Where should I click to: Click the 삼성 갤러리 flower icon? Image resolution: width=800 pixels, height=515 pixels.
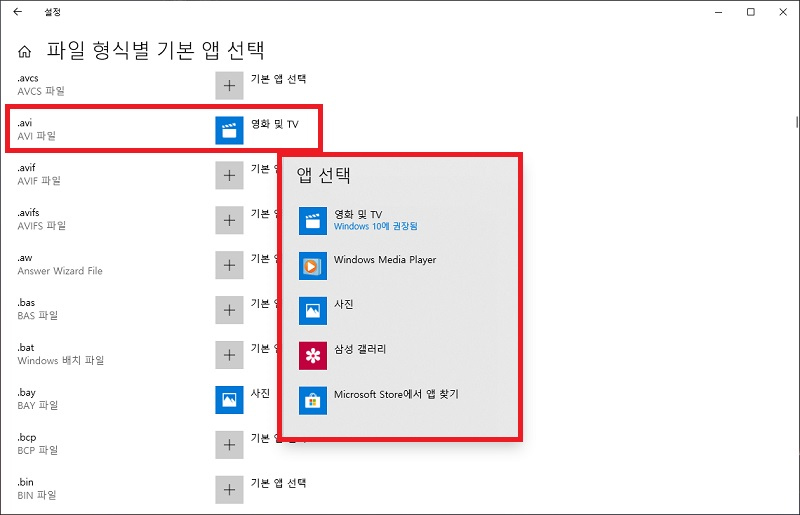313,356
